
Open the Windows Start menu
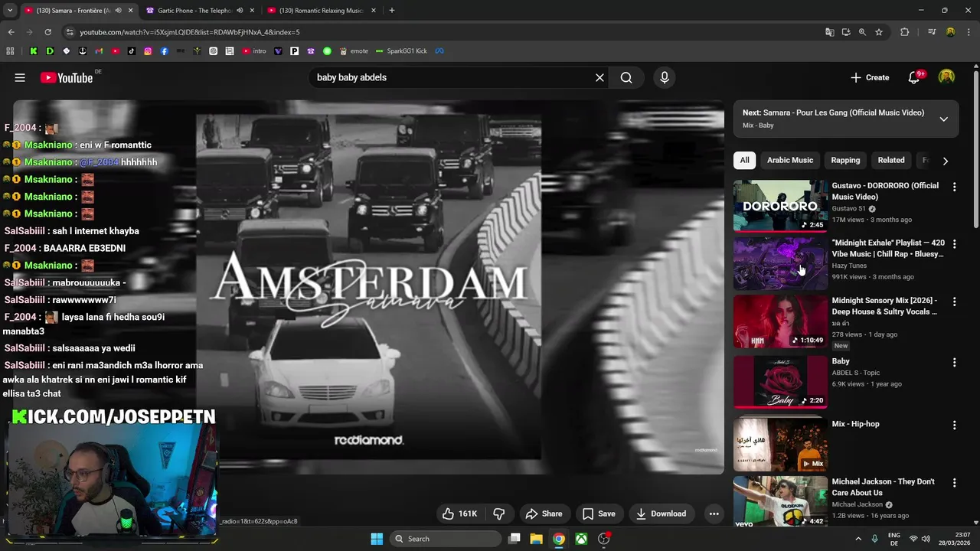click(377, 539)
